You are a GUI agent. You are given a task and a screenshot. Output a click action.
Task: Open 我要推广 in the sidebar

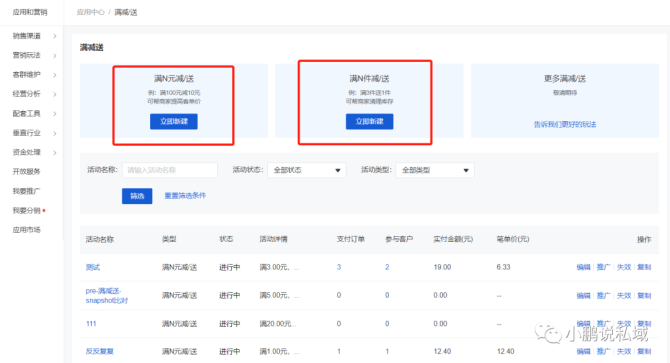click(x=26, y=191)
